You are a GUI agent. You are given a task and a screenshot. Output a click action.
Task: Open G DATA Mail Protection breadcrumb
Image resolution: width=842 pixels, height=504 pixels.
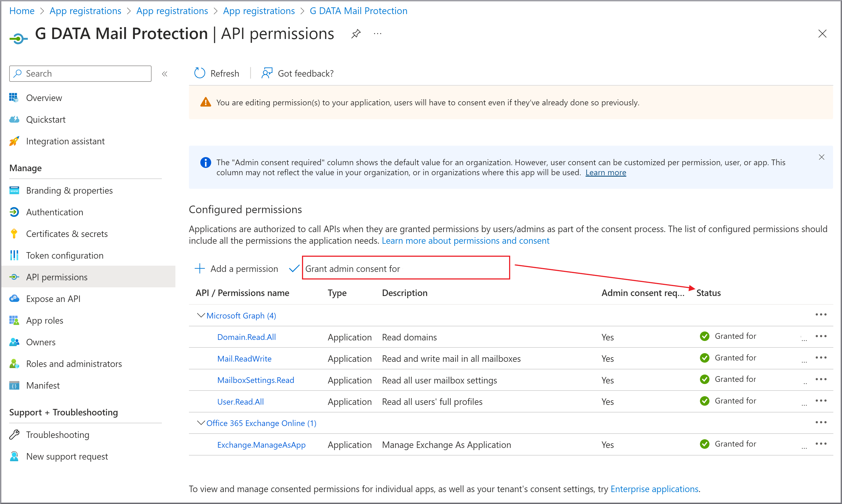pos(358,11)
